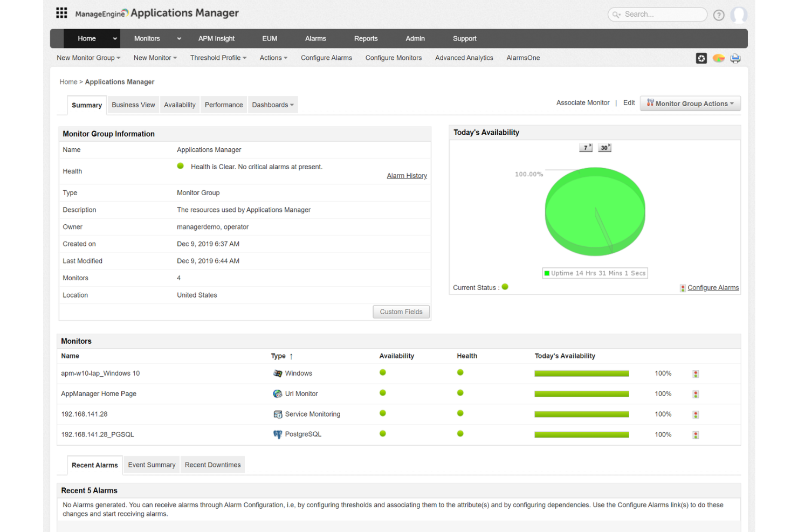Click the user profile avatar icon
The image size is (798, 532).
pos(739,15)
